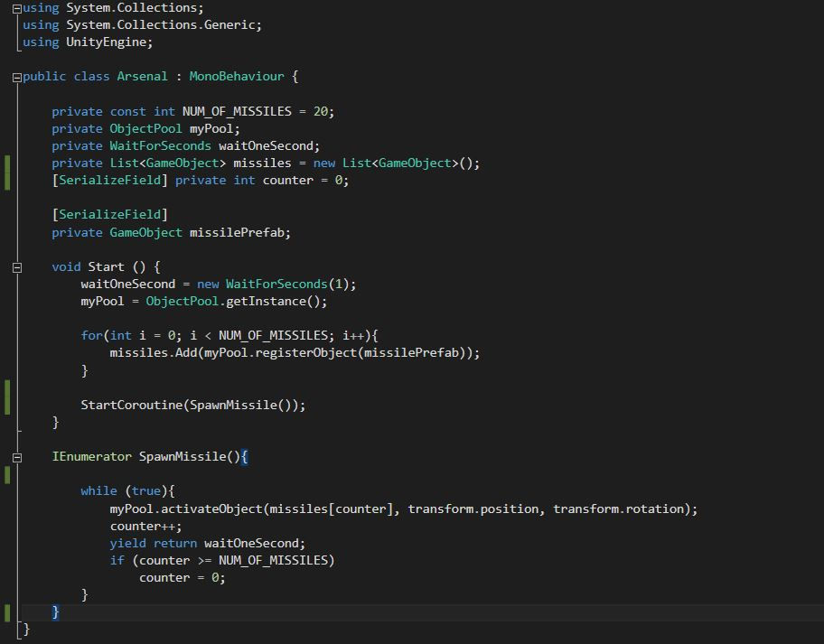
Task: Click the 'while' keyword
Action: (x=98, y=491)
